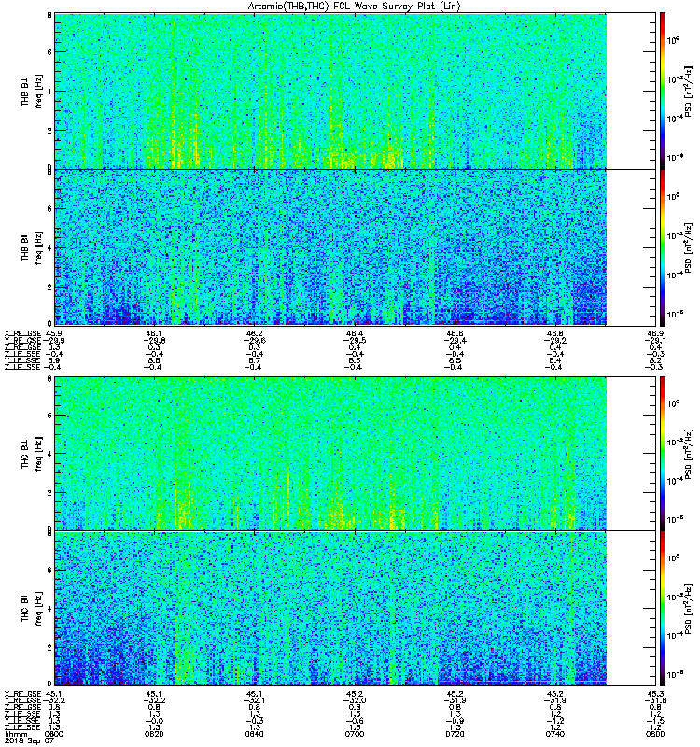Click the '0740' time tick label

pos(555,734)
